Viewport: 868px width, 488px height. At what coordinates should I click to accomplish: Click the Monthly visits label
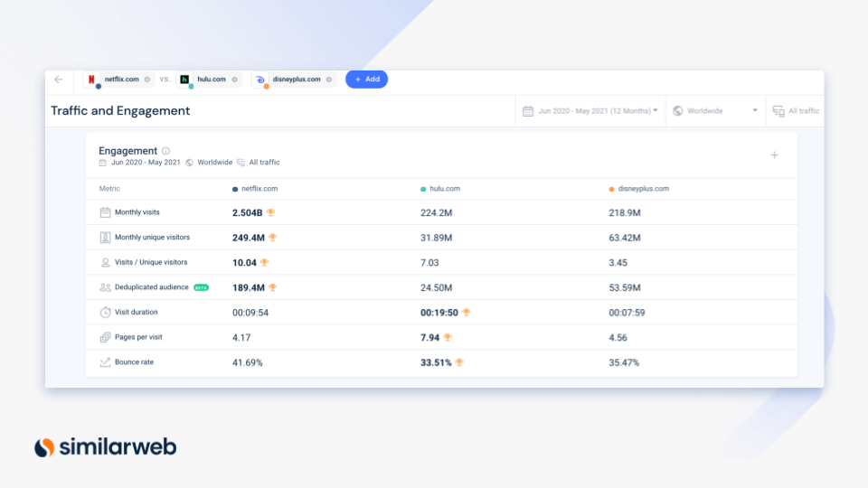pyautogui.click(x=137, y=212)
